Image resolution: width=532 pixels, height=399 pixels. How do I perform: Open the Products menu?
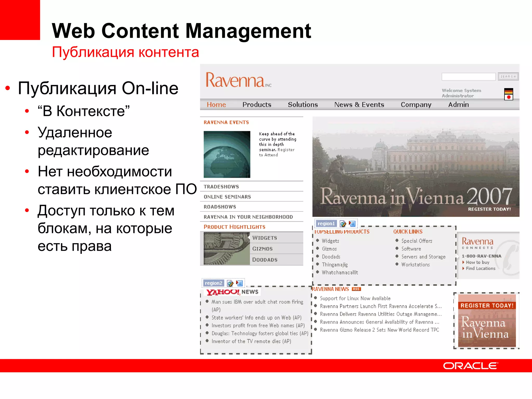257,105
